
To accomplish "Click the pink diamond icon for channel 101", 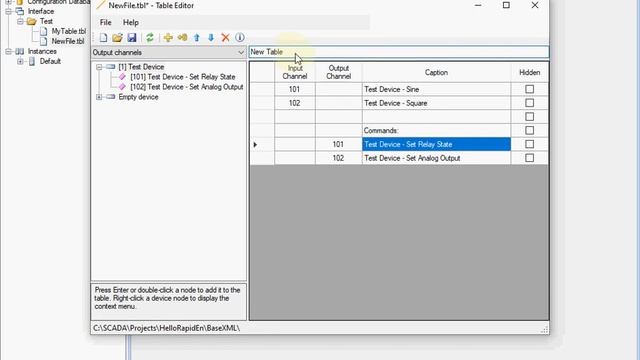I will point(122,77).
